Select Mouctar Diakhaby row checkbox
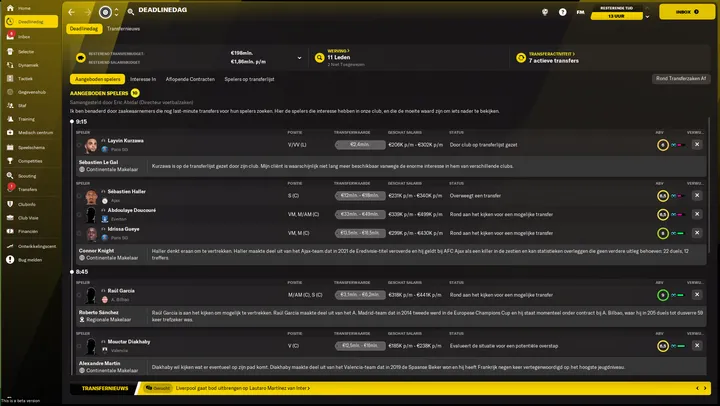 click(x=79, y=346)
